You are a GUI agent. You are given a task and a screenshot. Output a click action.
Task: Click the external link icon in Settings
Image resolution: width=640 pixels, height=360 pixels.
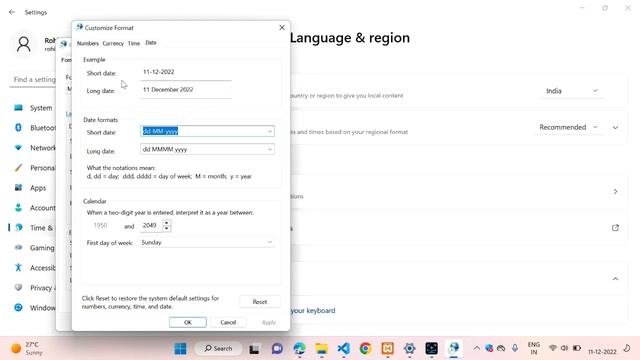615,228
